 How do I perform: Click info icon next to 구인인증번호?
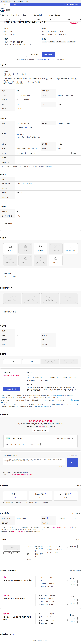(x=50, y=523)
